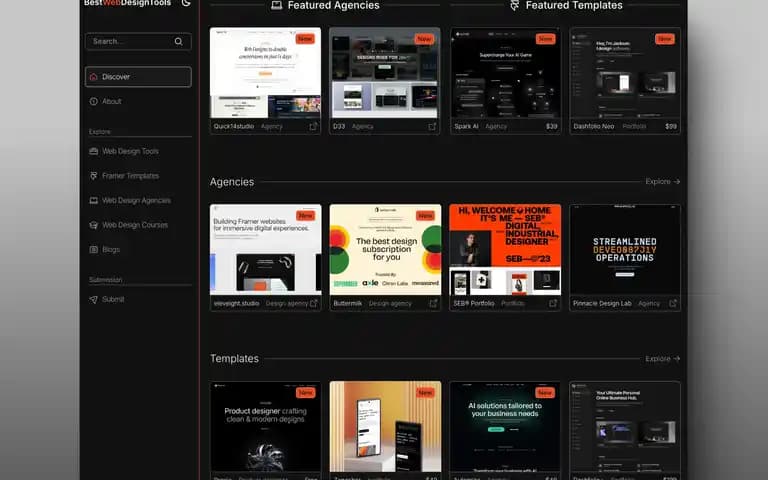
Task: Click the Framer Templates icon
Action: click(94, 176)
